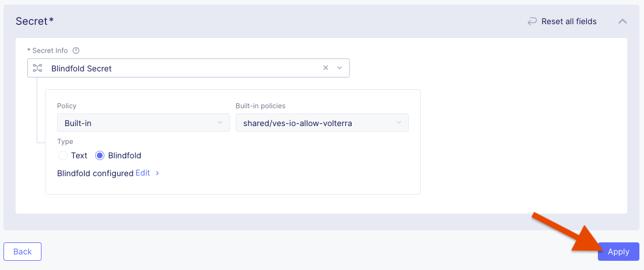Select the Text radio button

[x=63, y=155]
